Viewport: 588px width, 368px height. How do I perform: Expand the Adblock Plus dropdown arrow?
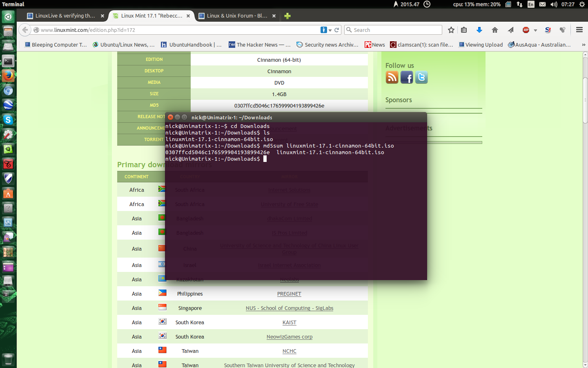coord(535,30)
